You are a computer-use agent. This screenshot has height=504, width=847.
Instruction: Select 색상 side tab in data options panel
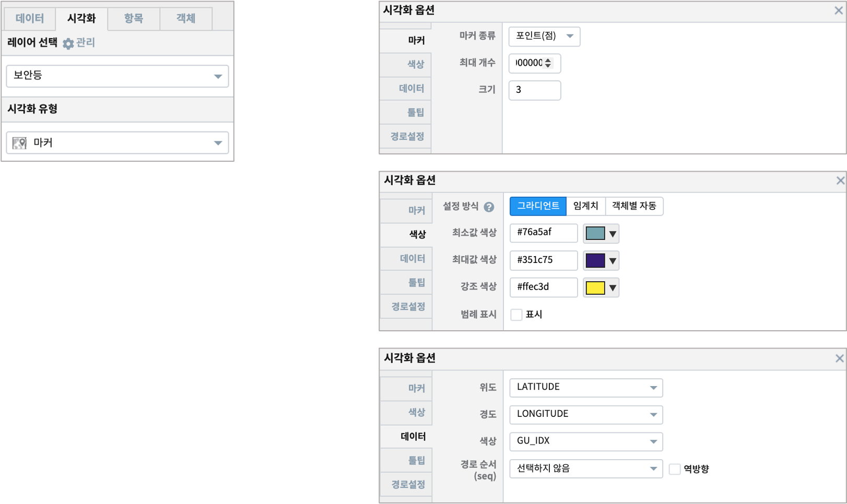[x=406, y=413]
